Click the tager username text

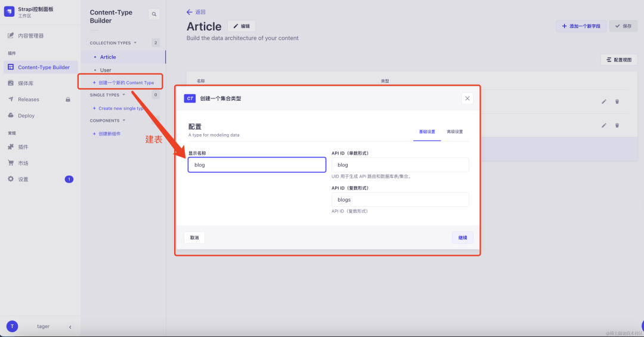[x=43, y=326]
